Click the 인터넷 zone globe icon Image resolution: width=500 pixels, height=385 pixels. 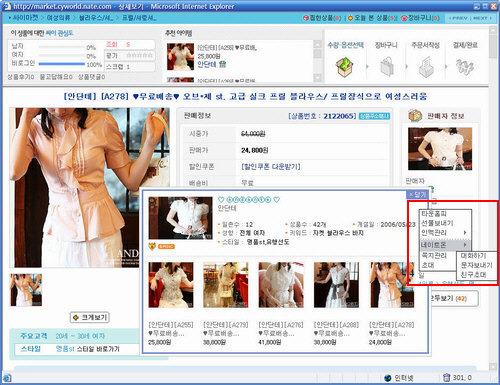coord(387,378)
